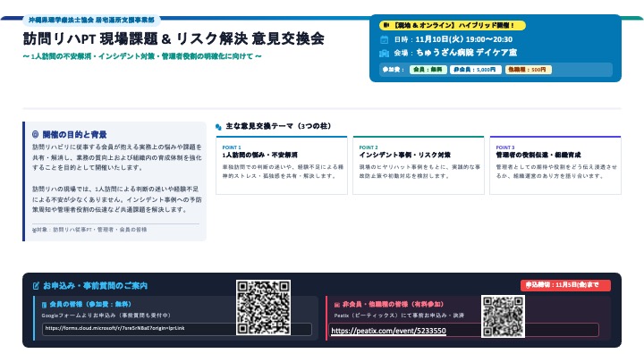The image size is (644, 362).
Task: Click the icon beside 非会員・他職種の皆様
Action: 337,305
